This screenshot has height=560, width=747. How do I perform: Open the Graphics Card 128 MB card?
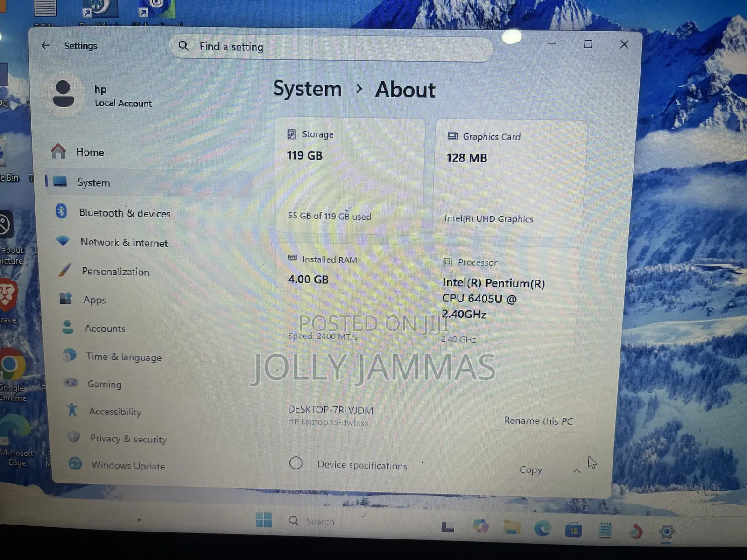pos(510,178)
